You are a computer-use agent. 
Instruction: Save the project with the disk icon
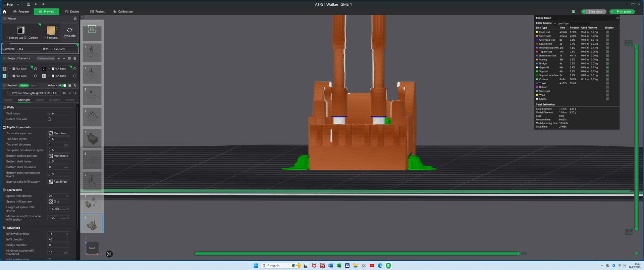pos(29,4)
